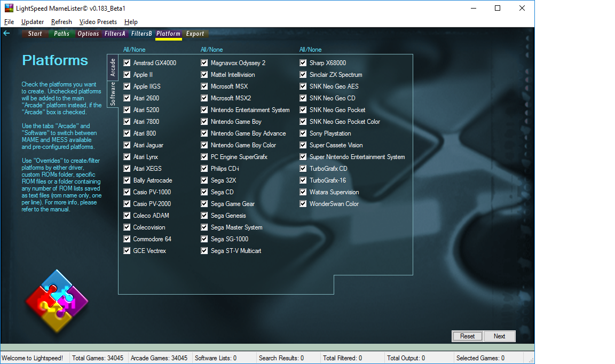Screen dimensions: 615x364
Task: Uncheck PC Engine SuperGrafx platform
Action: pos(204,157)
